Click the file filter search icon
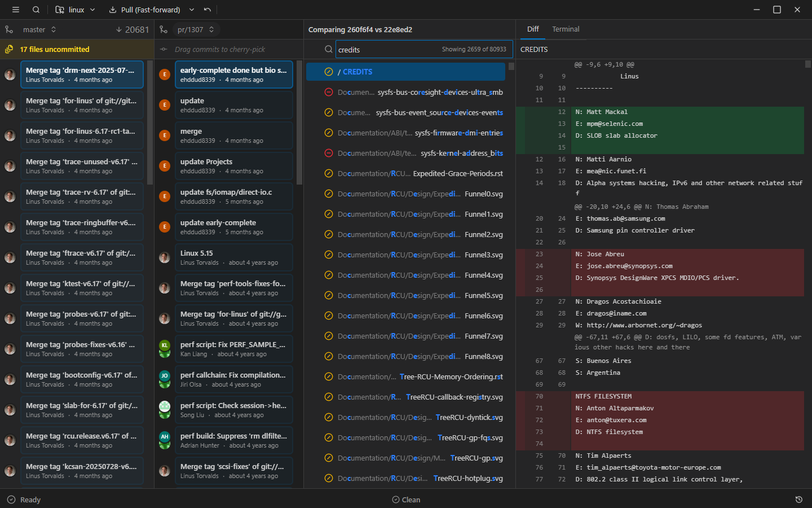This screenshot has width=812, height=508. pos(328,50)
